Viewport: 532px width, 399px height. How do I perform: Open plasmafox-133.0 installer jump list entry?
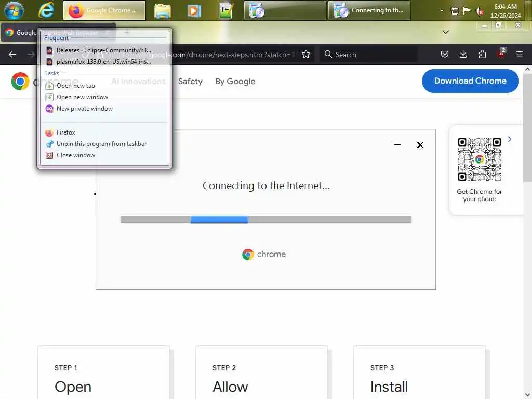tap(104, 62)
